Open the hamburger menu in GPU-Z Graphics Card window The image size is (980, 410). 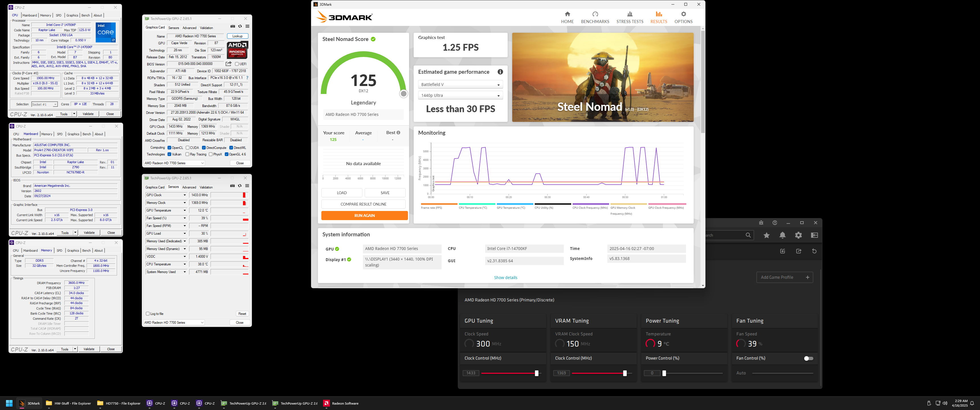tap(247, 26)
